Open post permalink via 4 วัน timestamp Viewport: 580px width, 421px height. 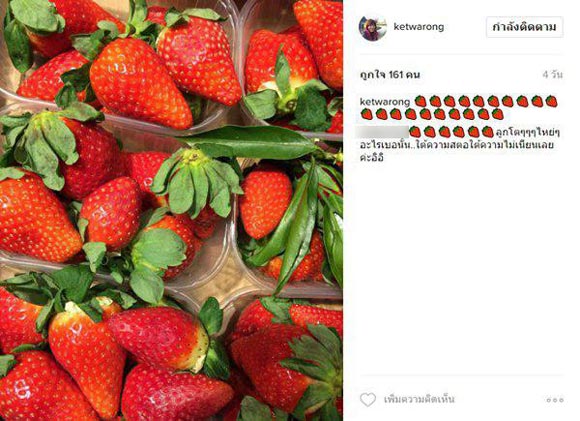pos(553,75)
